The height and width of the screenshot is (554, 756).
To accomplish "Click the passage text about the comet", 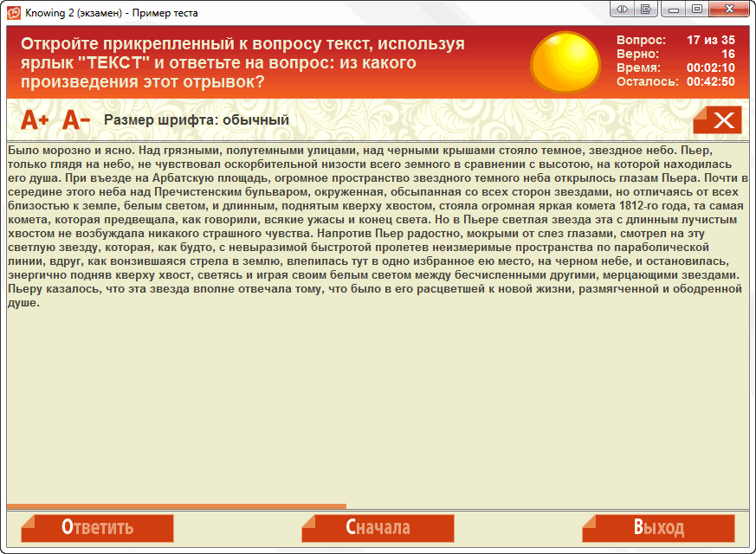I will pos(378,227).
